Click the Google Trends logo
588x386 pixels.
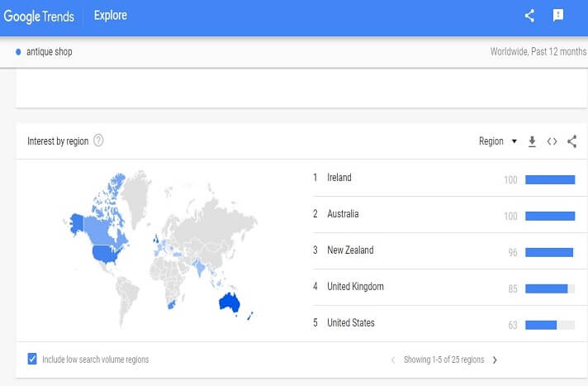pos(39,16)
